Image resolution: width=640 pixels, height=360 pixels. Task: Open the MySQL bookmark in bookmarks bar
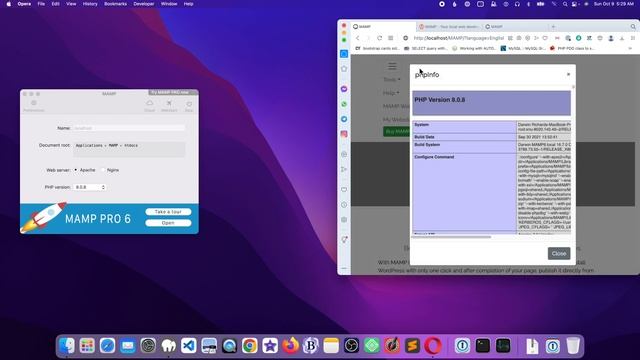[x=523, y=48]
